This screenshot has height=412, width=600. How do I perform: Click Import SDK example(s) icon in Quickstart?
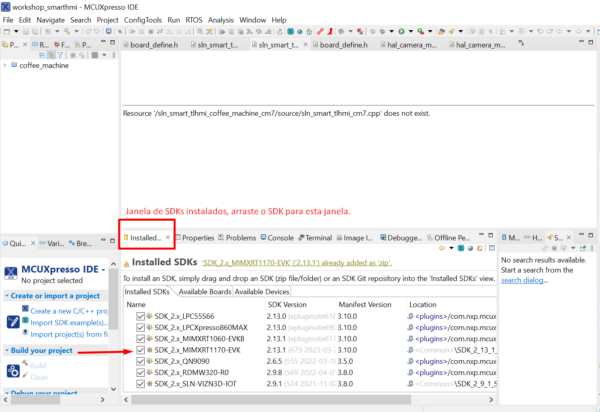click(x=25, y=322)
